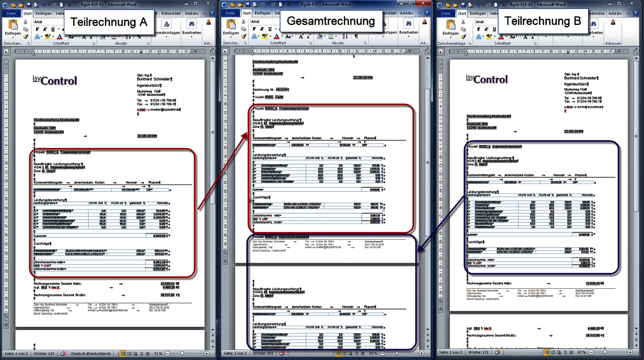The height and width of the screenshot is (360, 644).
Task: Click Wörter: 301 in middle Rg16-015 status bar
Action: 263,353
